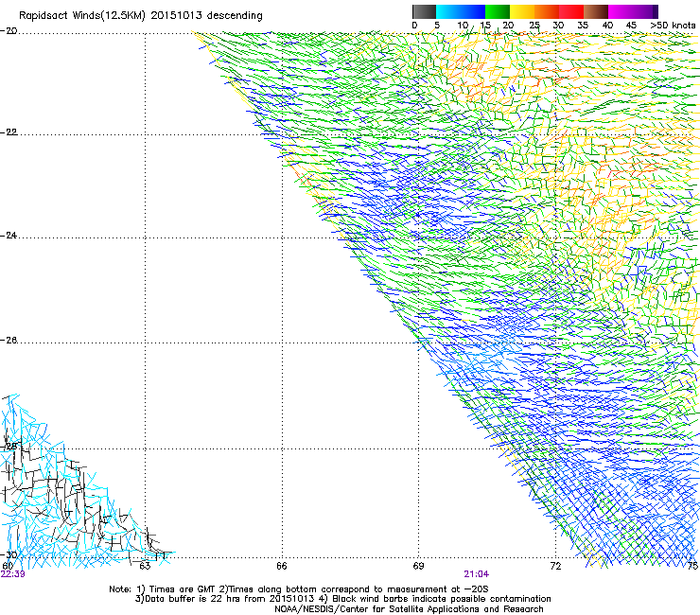This screenshot has height=615, width=700.
Task: Click the 66 longitude axis label
Action: click(282, 566)
